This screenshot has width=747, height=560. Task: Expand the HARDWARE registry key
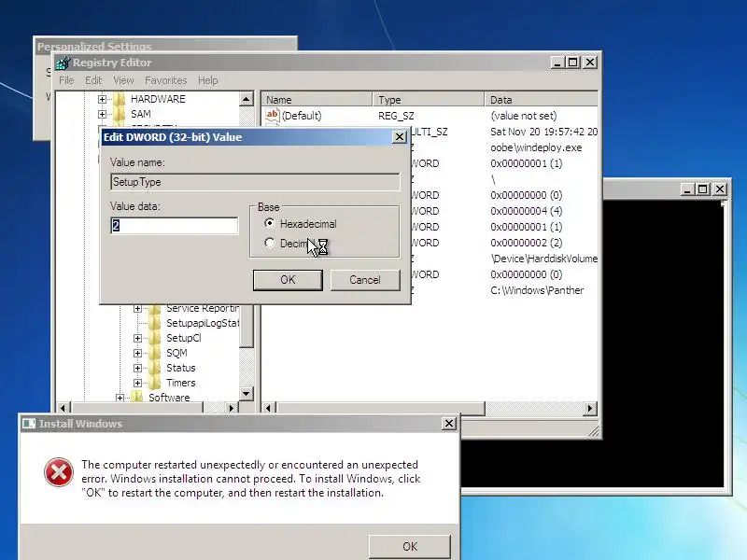[x=102, y=99]
